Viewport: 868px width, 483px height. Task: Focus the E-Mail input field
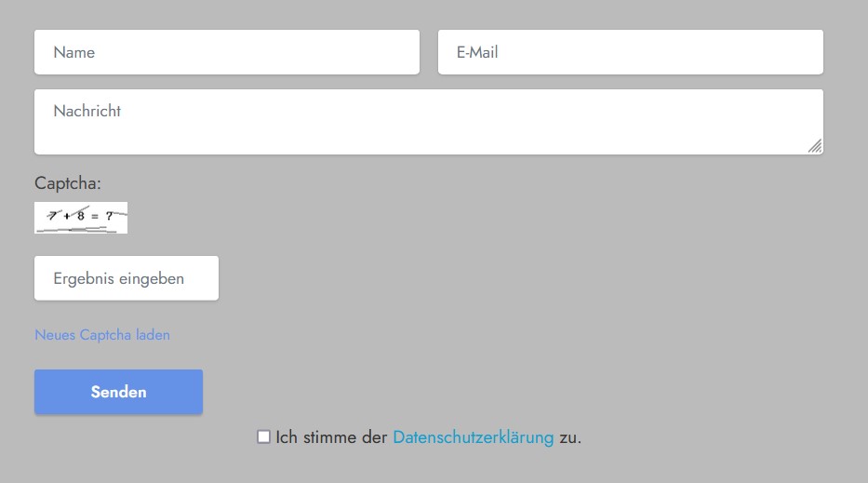point(630,52)
